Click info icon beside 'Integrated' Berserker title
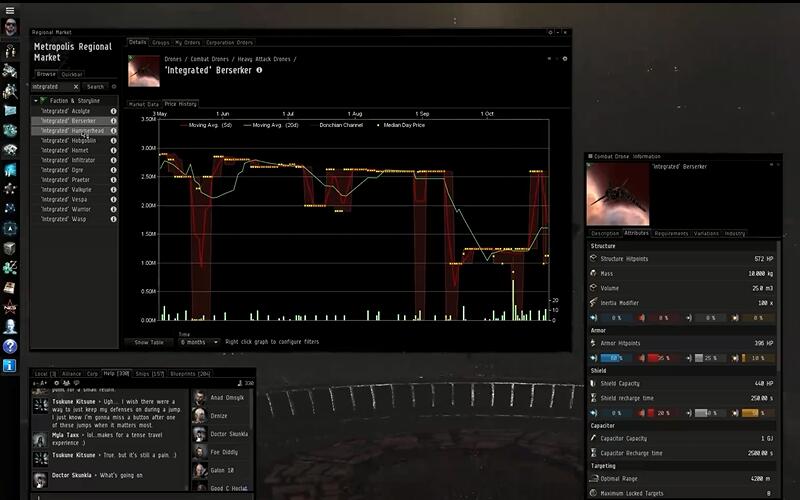This screenshot has height=500, width=800. (259, 70)
